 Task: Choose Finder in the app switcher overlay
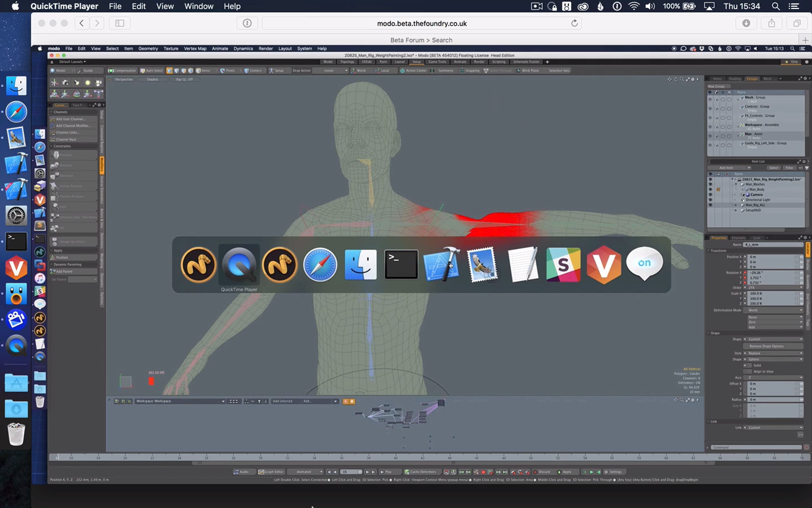pyautogui.click(x=361, y=265)
